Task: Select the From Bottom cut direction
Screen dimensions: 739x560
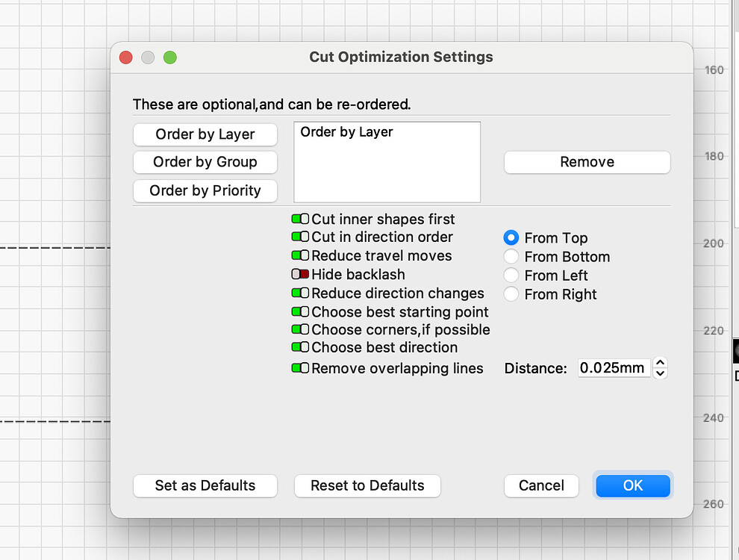Action: pyautogui.click(x=511, y=256)
